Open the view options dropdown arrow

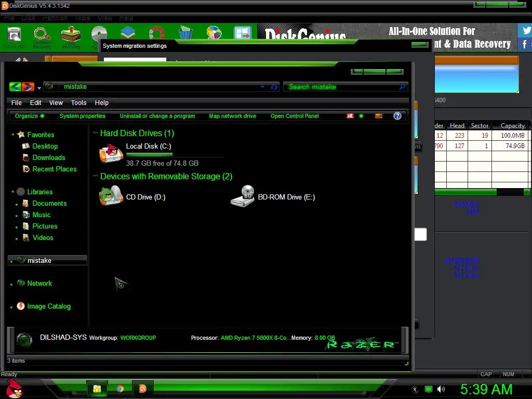362,116
